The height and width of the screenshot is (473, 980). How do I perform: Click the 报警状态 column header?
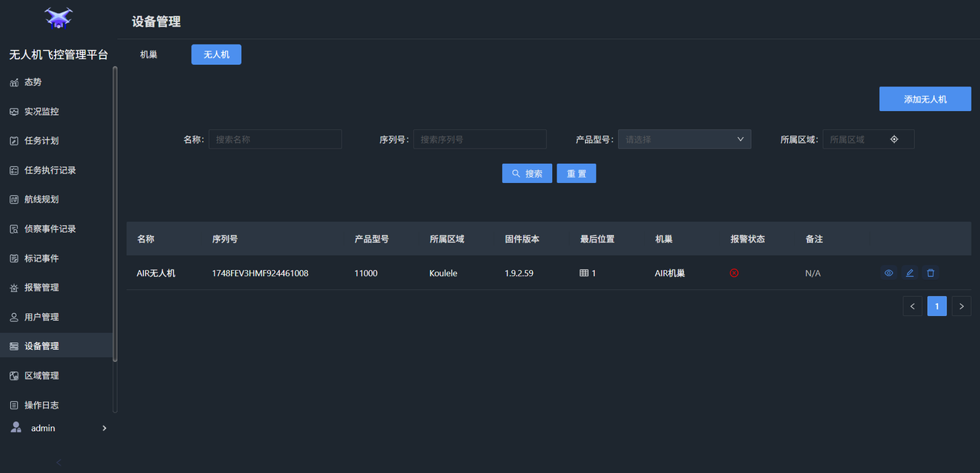click(747, 239)
